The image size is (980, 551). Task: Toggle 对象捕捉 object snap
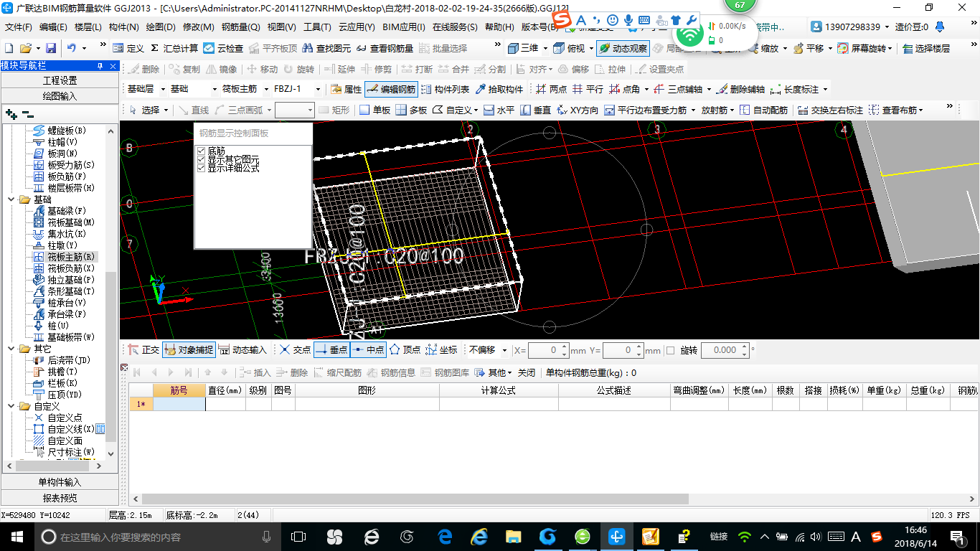coord(189,350)
